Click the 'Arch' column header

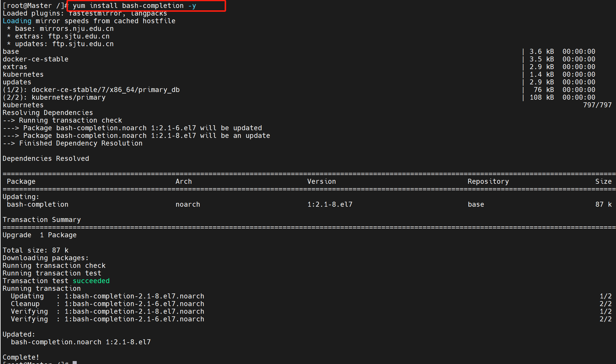click(x=183, y=181)
